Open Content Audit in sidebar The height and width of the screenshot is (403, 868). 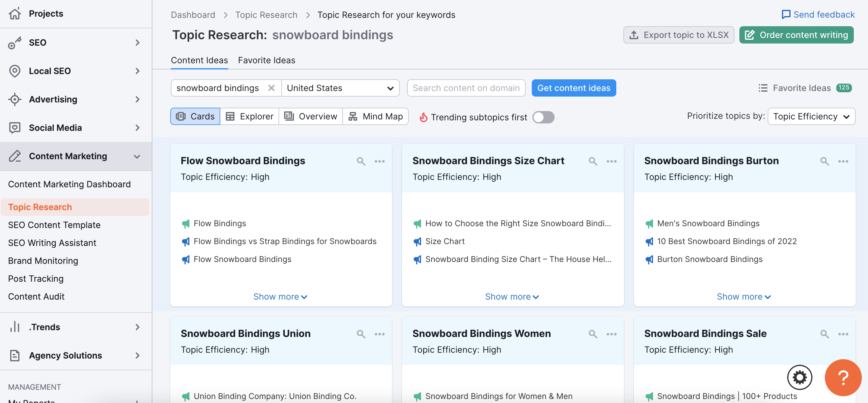tap(36, 296)
